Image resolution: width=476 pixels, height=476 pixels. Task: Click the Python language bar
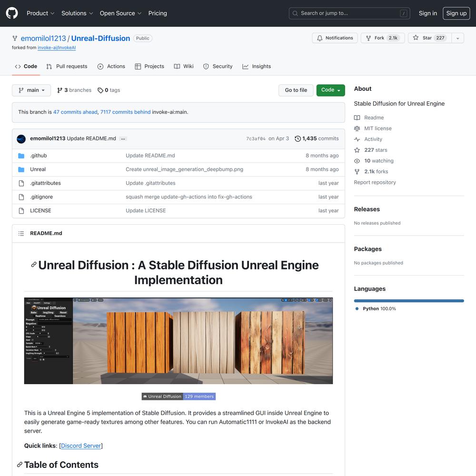pos(409,301)
